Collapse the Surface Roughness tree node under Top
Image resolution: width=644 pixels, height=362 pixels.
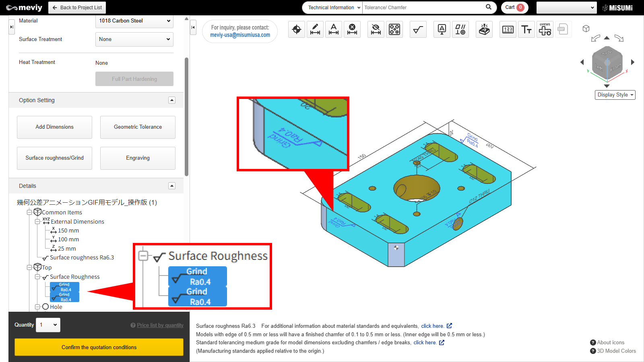37,277
